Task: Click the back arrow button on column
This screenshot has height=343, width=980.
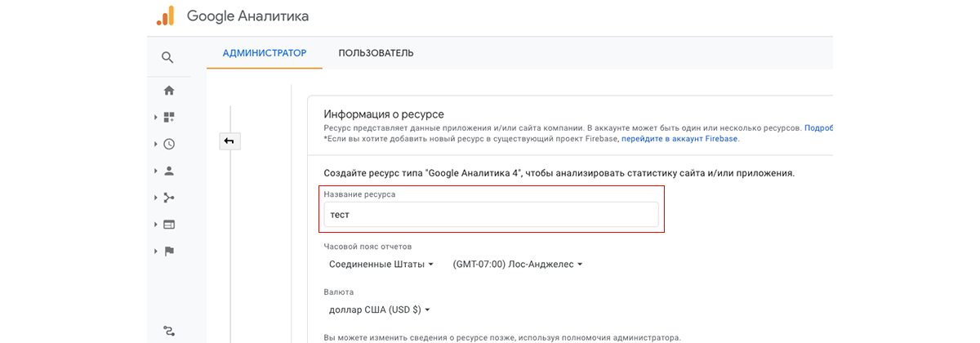Action: (229, 141)
